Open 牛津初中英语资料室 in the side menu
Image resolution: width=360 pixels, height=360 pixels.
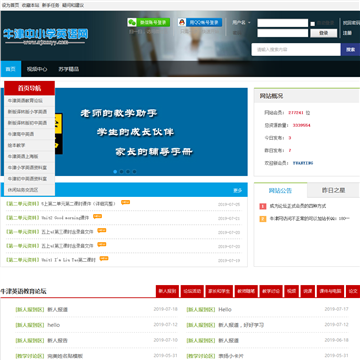point(29,179)
